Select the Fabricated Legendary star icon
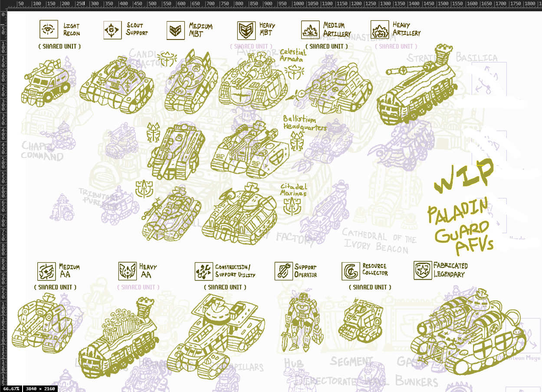Image resolution: width=542 pixels, height=392 pixels. point(423,270)
